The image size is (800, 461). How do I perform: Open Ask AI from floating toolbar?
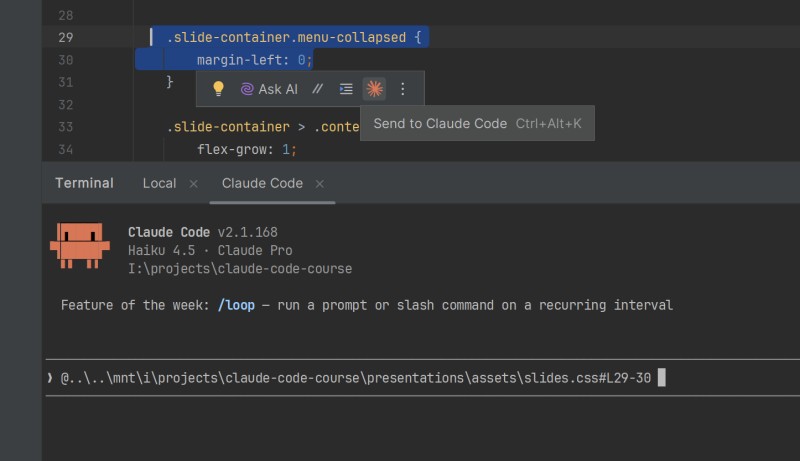tap(269, 89)
